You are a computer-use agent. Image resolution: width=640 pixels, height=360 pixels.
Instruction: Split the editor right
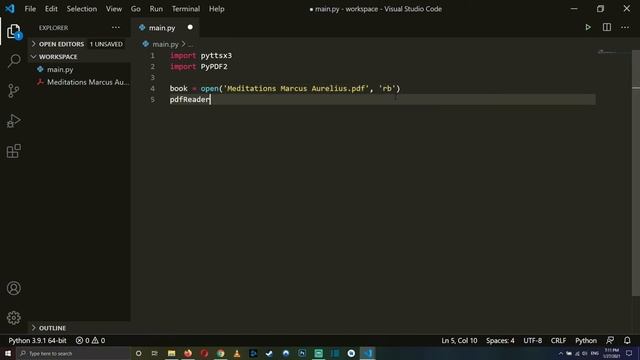click(607, 27)
